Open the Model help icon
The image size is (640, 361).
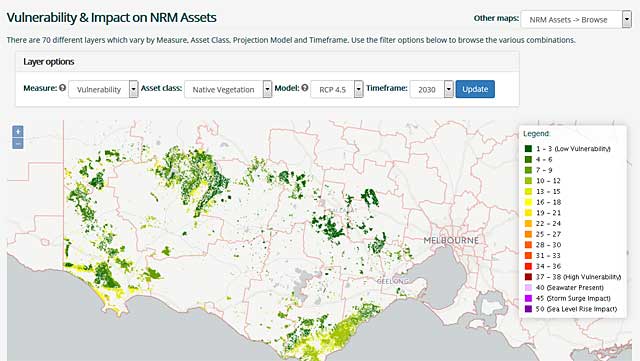304,87
